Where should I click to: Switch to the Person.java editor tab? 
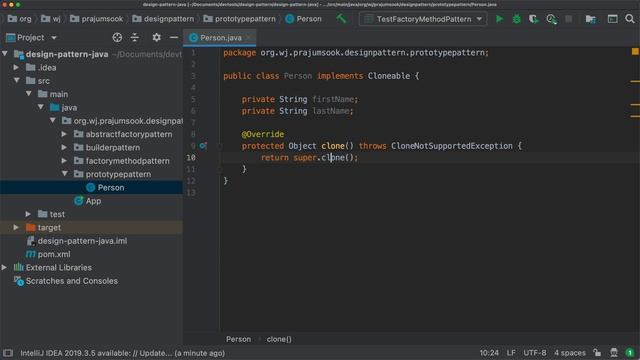pos(220,38)
